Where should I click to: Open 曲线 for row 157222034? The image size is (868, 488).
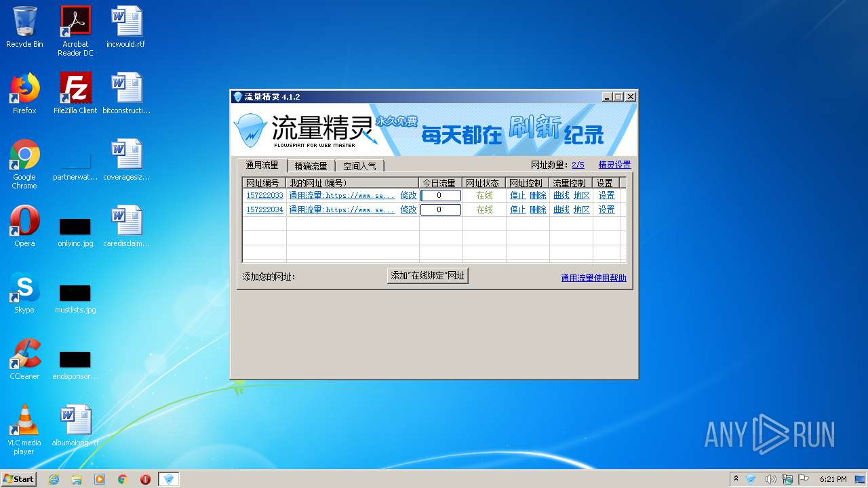561,209
